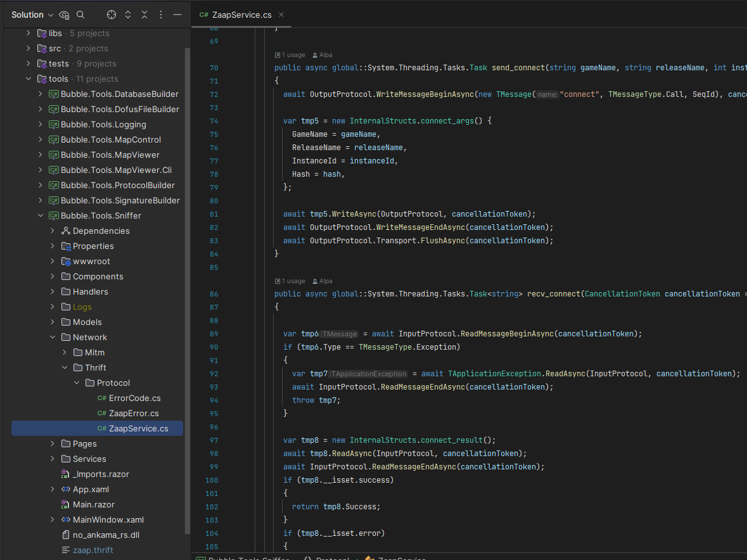Select the Pages folder

pyautogui.click(x=85, y=444)
